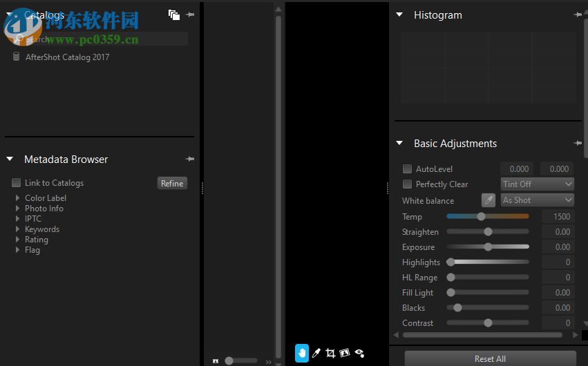
Task: Click the thumbnail size slider handle
Action: (229, 360)
